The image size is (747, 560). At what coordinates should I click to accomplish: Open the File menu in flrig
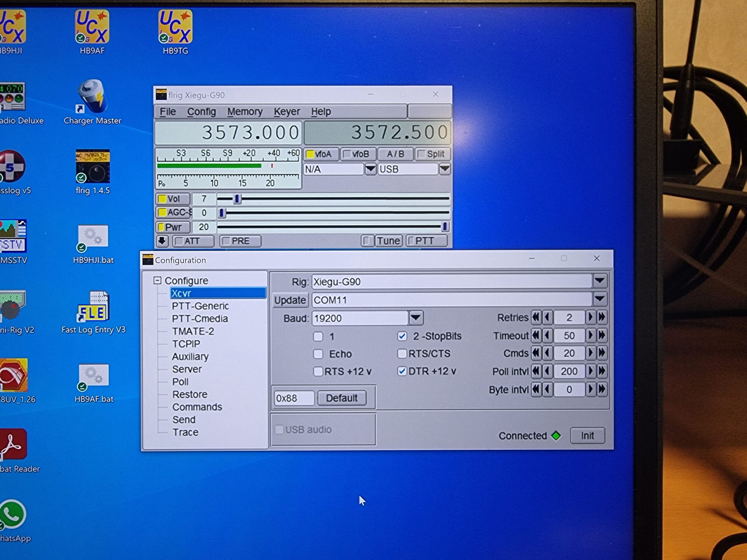[167, 112]
